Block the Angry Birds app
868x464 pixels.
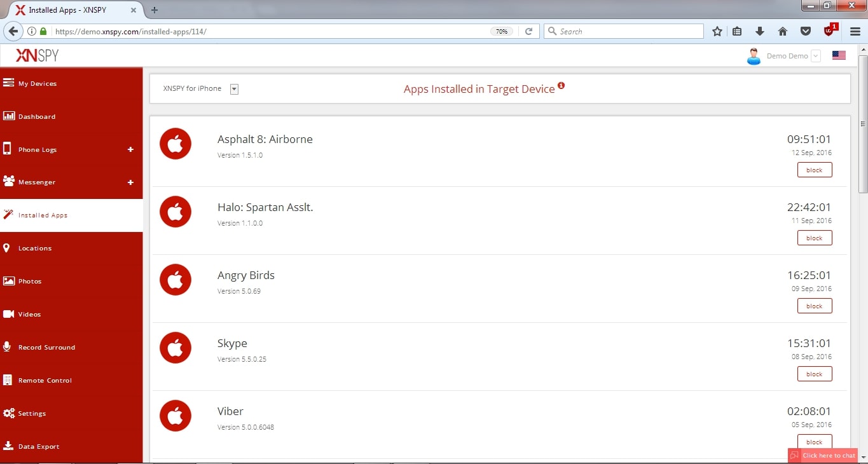[x=815, y=306]
